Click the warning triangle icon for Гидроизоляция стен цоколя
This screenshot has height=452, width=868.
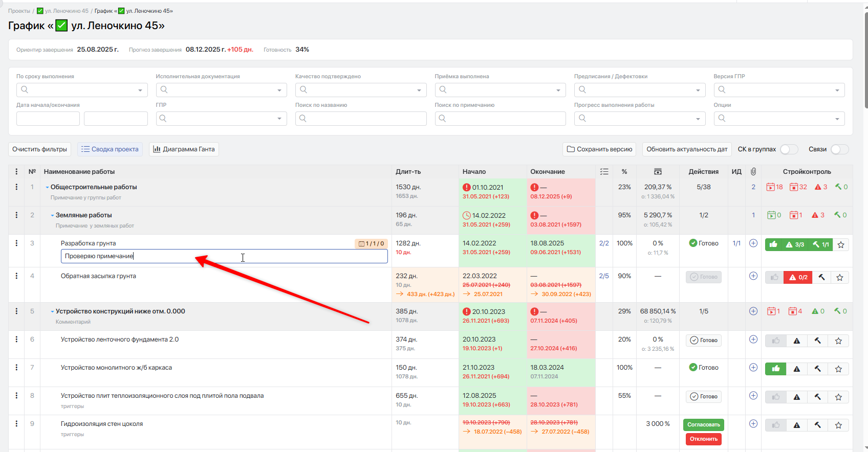pos(796,425)
